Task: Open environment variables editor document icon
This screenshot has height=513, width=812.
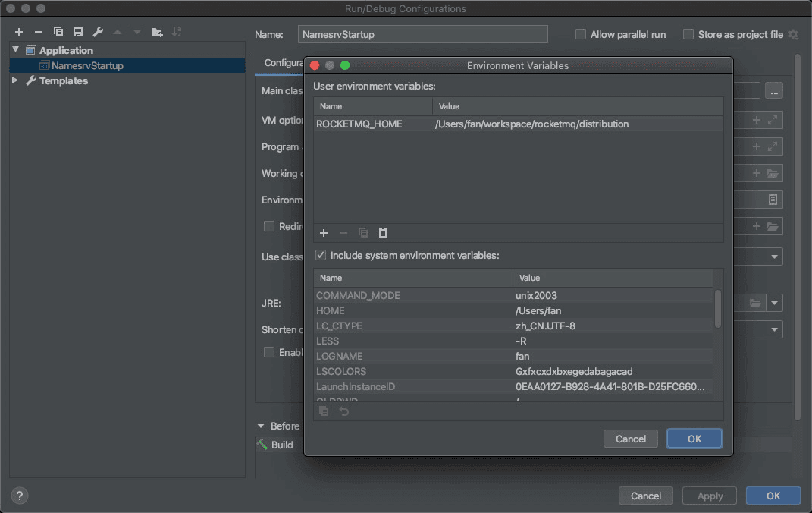Action: [x=773, y=200]
